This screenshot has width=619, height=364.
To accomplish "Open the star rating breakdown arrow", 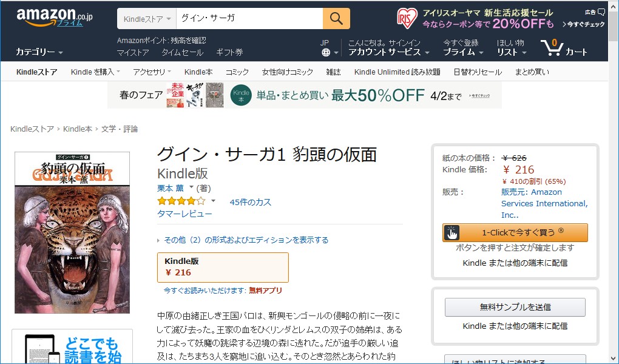I will tap(213, 201).
